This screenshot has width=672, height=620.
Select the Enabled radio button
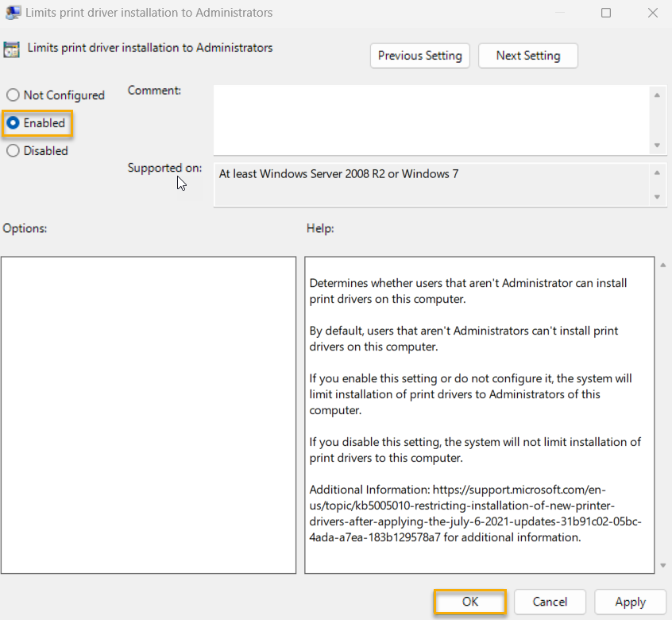(x=12, y=123)
